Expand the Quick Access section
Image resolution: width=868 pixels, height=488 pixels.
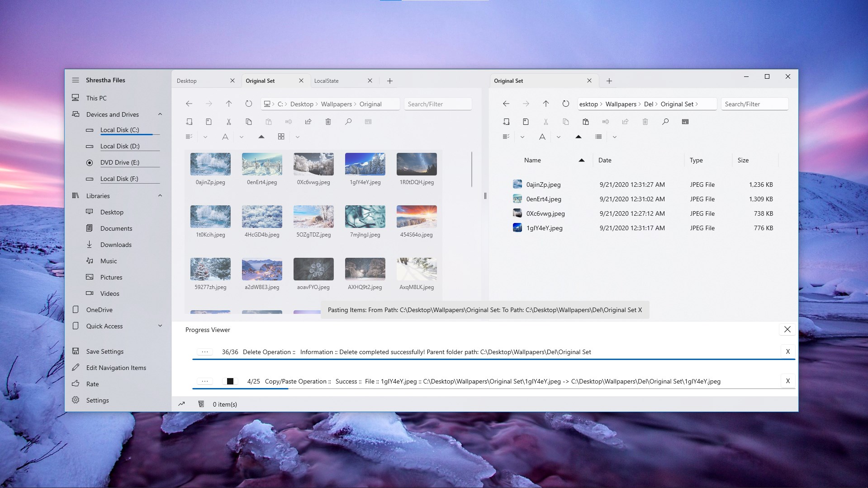(x=160, y=326)
